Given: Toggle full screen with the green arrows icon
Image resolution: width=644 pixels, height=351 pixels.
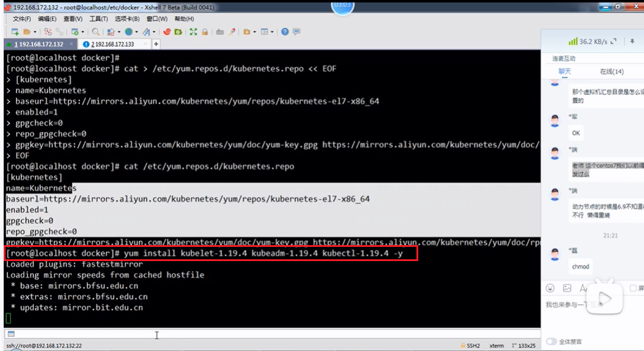Looking at the screenshot, I should click(x=194, y=31).
